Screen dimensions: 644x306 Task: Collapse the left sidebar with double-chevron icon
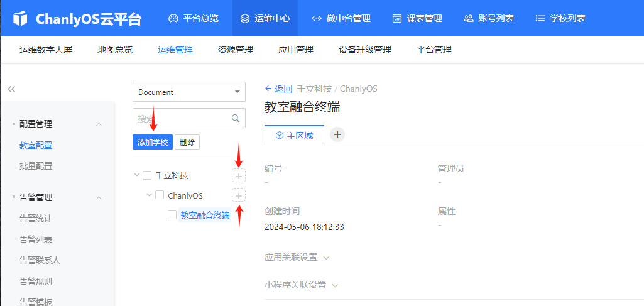(x=11, y=89)
